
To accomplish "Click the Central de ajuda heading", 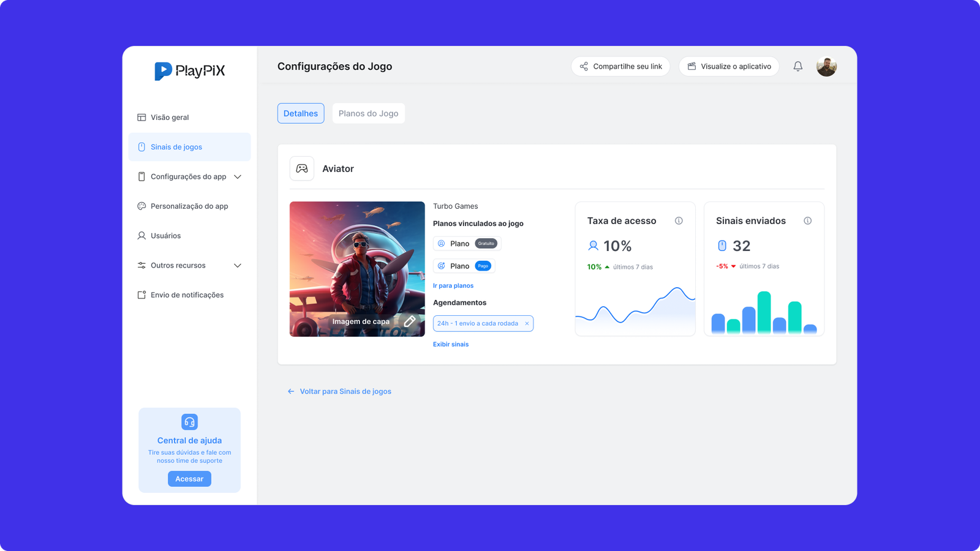I will tap(189, 440).
